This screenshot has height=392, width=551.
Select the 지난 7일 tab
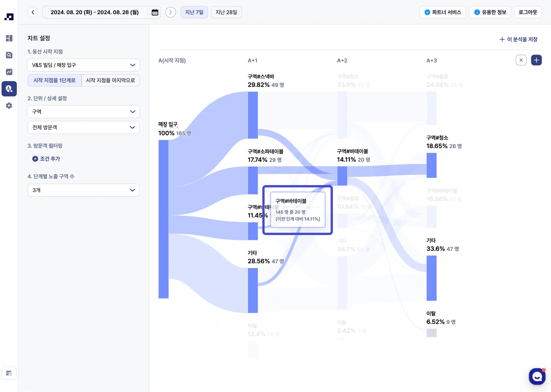coord(194,12)
